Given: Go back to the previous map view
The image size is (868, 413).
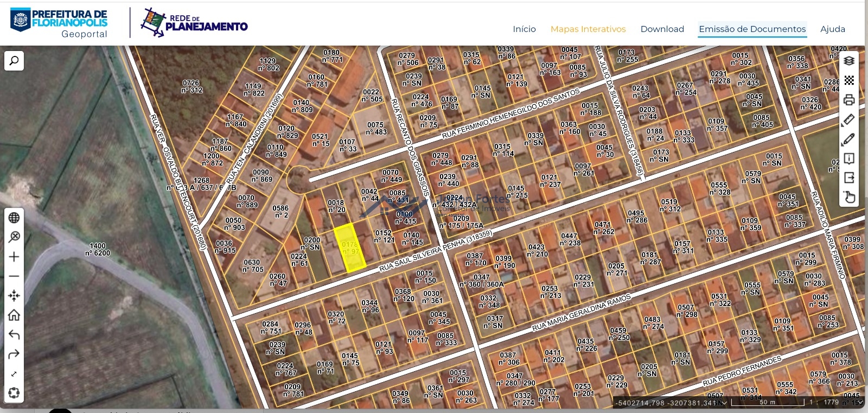Looking at the screenshot, I should pos(14,335).
